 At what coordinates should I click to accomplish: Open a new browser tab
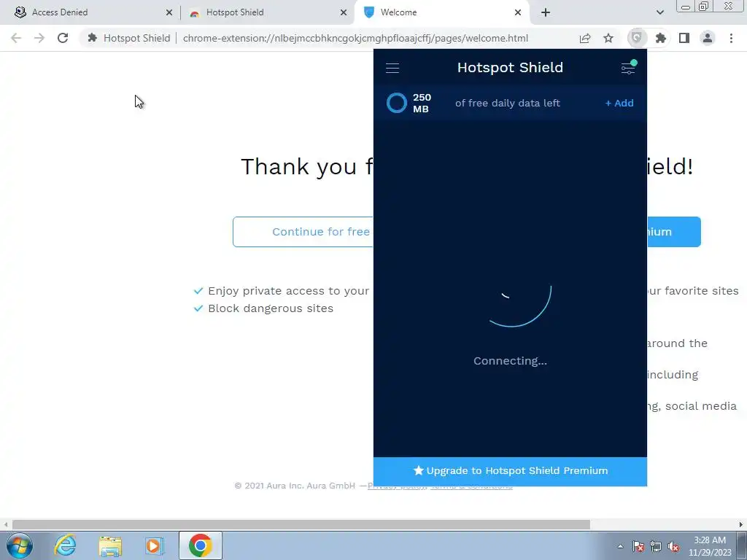point(546,12)
